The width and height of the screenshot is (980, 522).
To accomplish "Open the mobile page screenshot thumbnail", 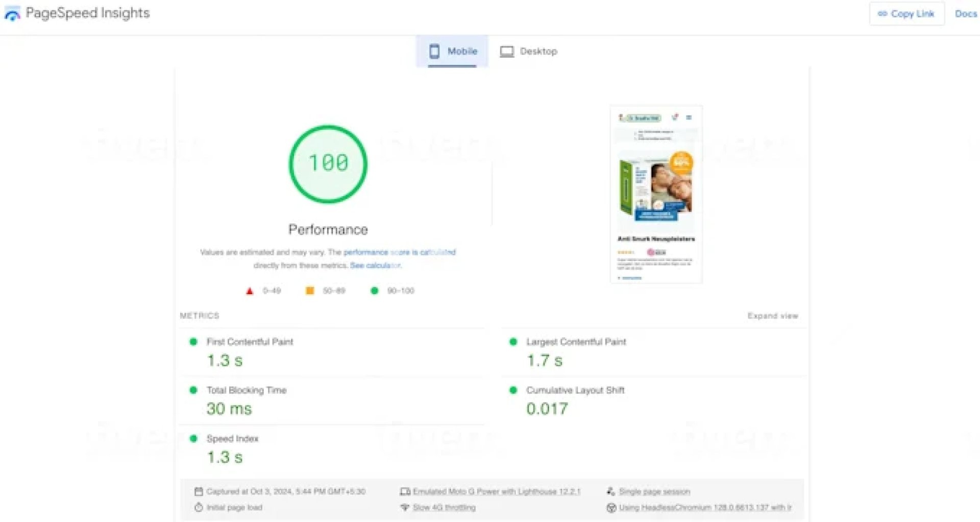I will 656,194.
